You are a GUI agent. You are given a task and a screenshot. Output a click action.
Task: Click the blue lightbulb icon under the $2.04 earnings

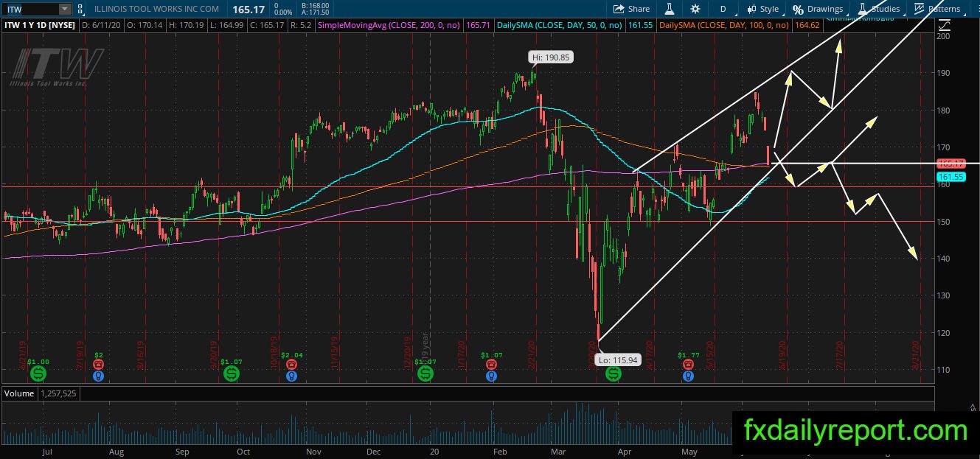292,376
